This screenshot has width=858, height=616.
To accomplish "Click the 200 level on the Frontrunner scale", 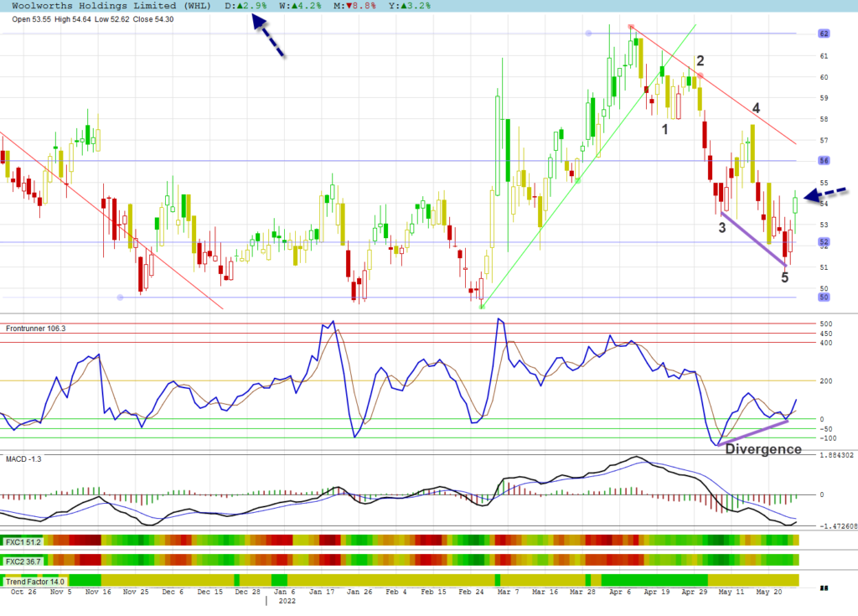I will pyautogui.click(x=825, y=381).
